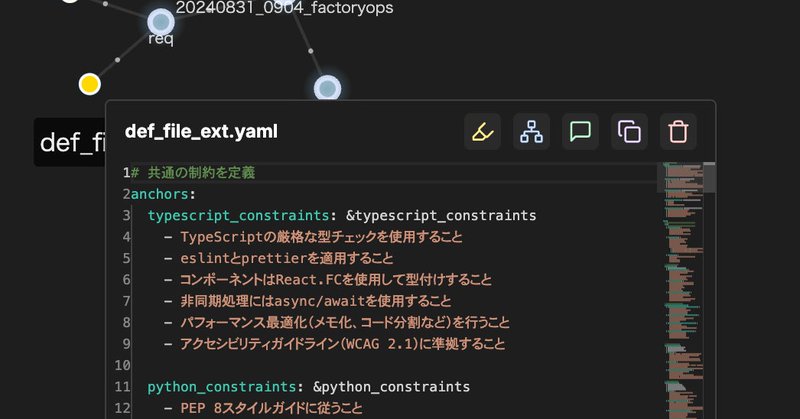This screenshot has height=419, width=800.
Task: Click the def_fi black label box
Action: [x=70, y=142]
